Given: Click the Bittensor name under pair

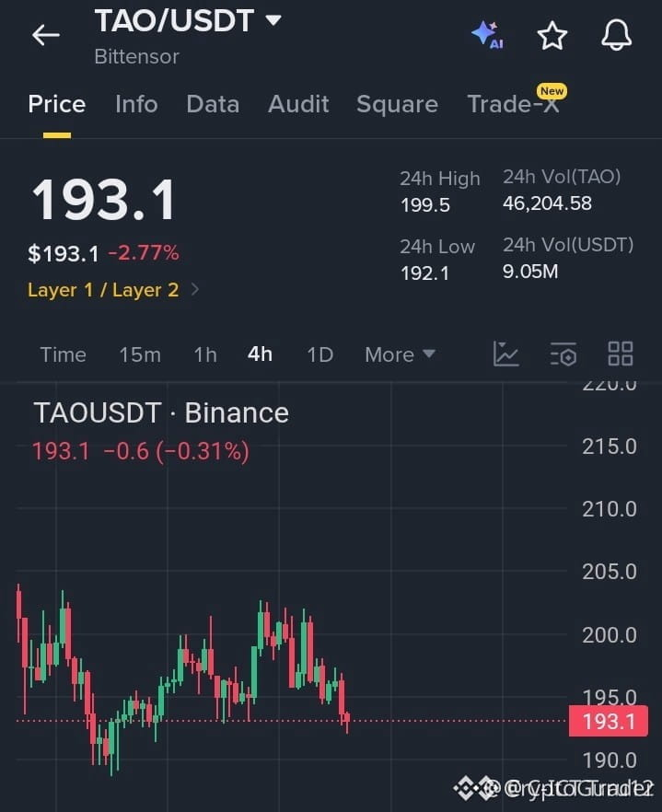Looking at the screenshot, I should point(137,56).
